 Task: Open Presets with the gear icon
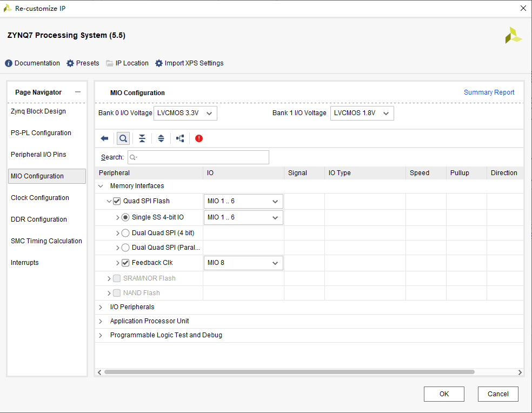[x=70, y=63]
